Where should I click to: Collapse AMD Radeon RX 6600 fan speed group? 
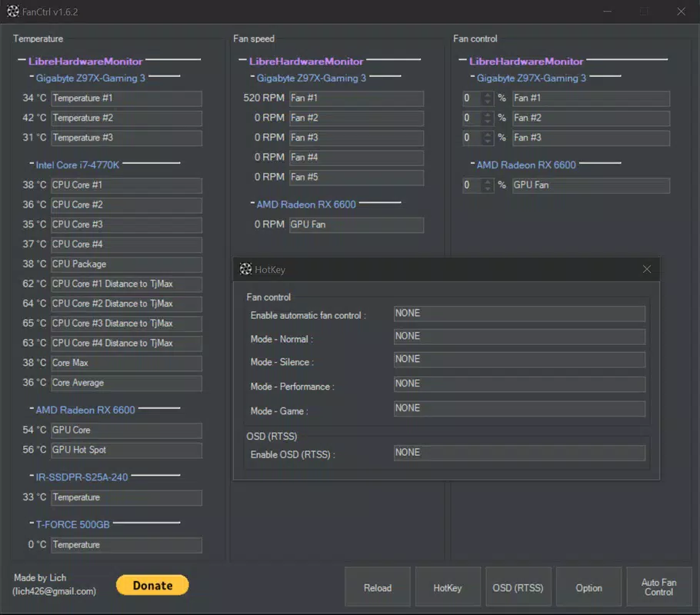pos(252,204)
